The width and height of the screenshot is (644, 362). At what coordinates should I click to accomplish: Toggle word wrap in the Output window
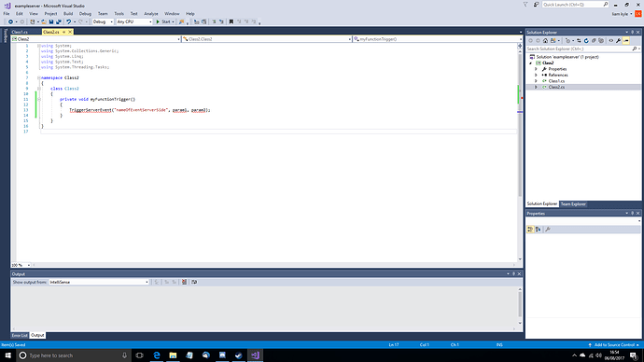pyautogui.click(x=194, y=282)
